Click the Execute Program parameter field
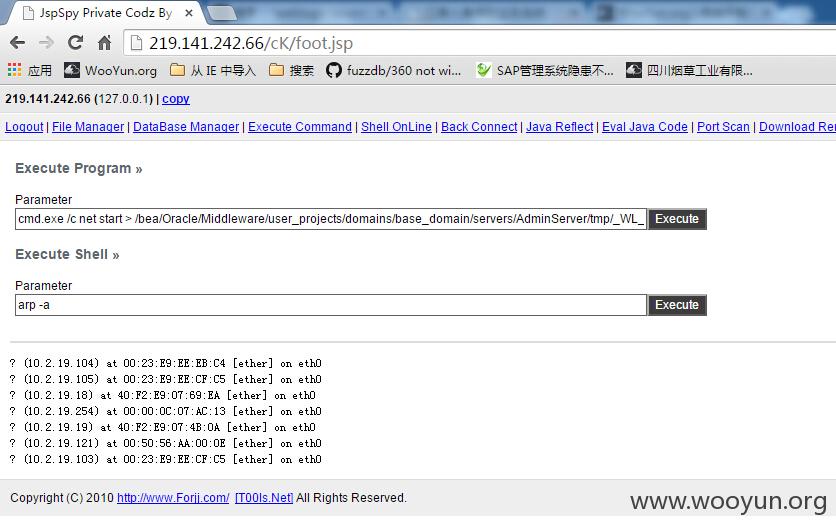The image size is (836, 530). click(331, 219)
